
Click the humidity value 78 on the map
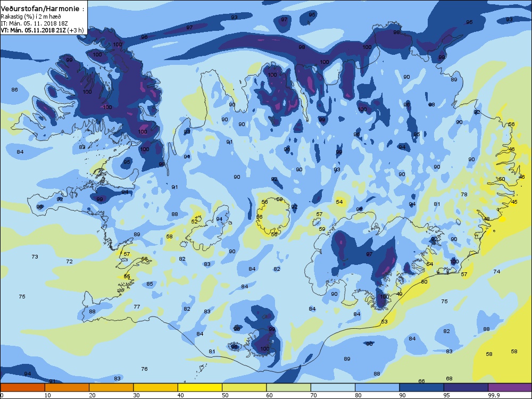click(x=464, y=194)
